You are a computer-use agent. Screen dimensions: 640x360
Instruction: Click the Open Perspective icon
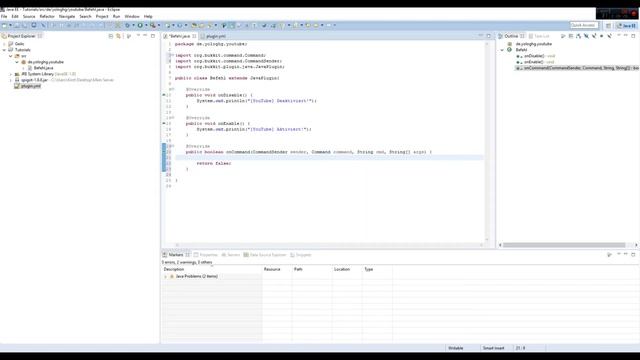point(608,25)
